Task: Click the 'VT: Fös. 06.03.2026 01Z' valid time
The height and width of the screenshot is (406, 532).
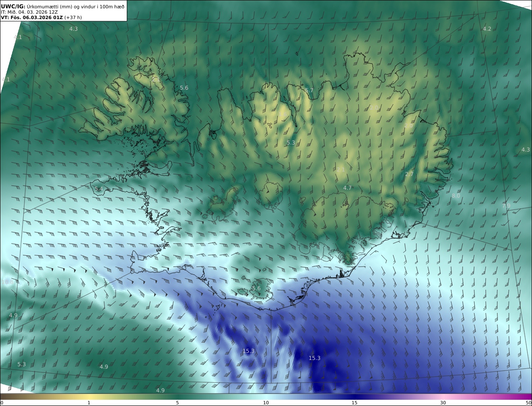Action: [x=32, y=17]
